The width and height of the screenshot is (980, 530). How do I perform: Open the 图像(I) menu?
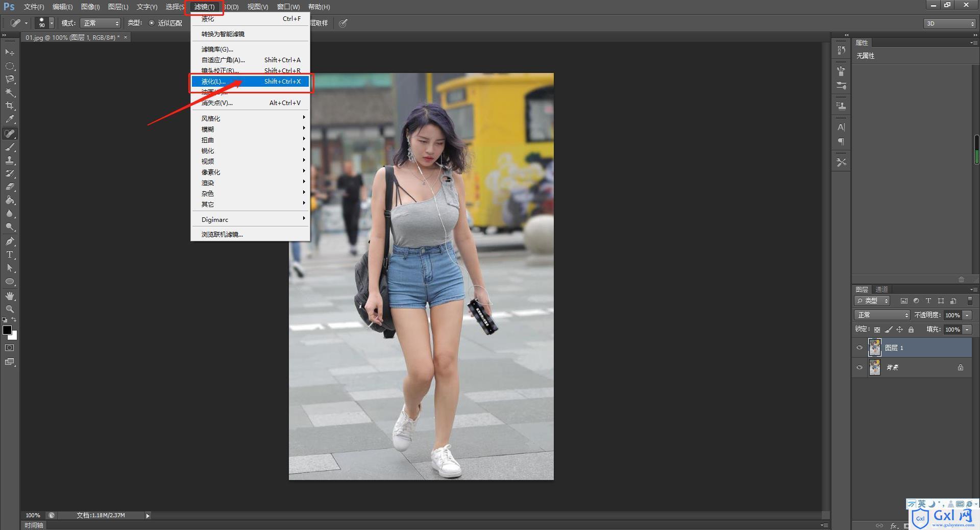pos(90,7)
